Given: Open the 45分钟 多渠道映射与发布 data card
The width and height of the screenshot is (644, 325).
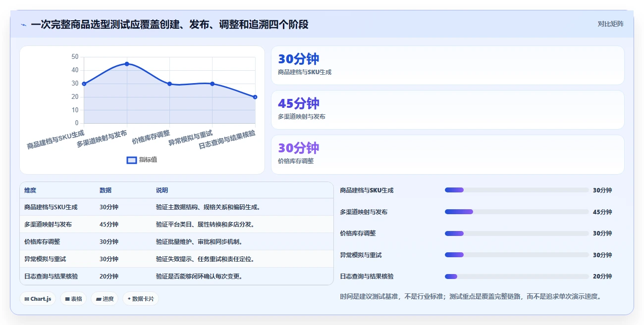Looking at the screenshot, I should coord(447,110).
